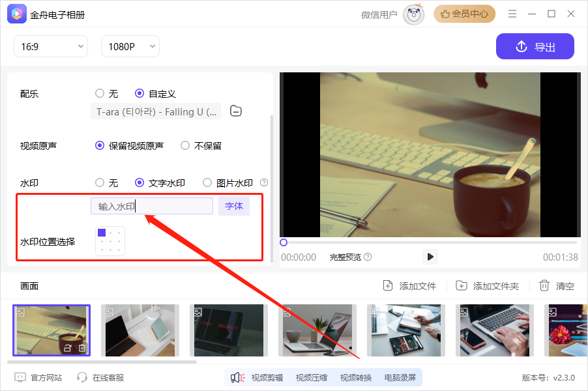Image resolution: width=588 pixels, height=391 pixels.
Task: Open the 视频剪辑 video editing link
Action: [267, 377]
